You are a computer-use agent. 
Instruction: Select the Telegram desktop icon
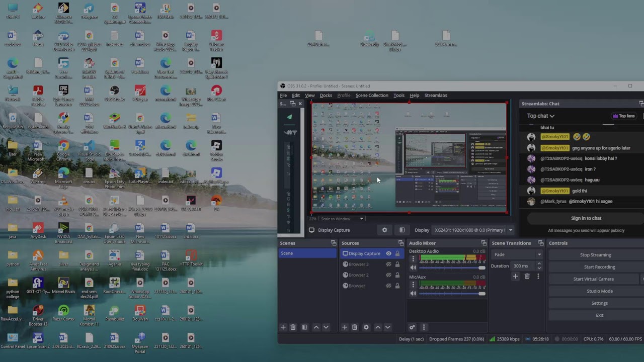pyautogui.click(x=89, y=11)
